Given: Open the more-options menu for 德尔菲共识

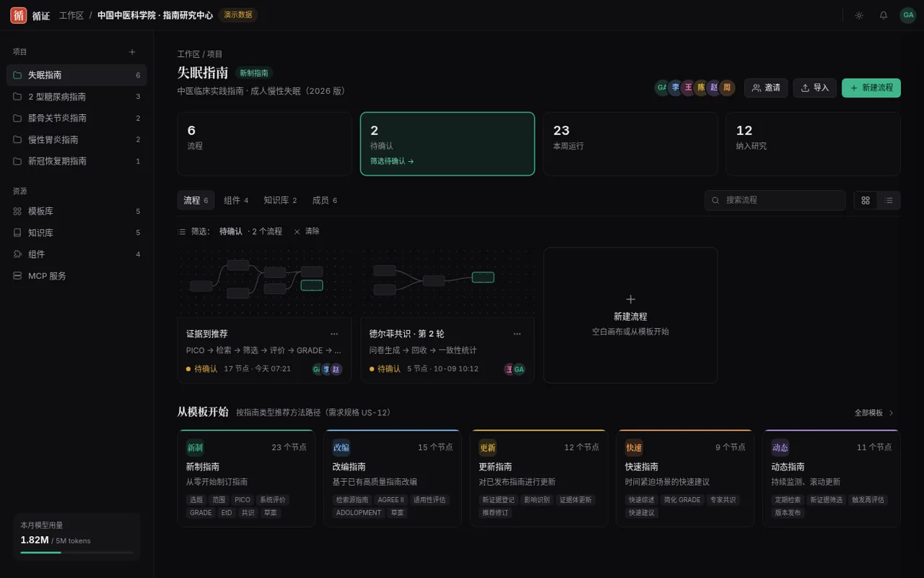Looking at the screenshot, I should click(517, 334).
